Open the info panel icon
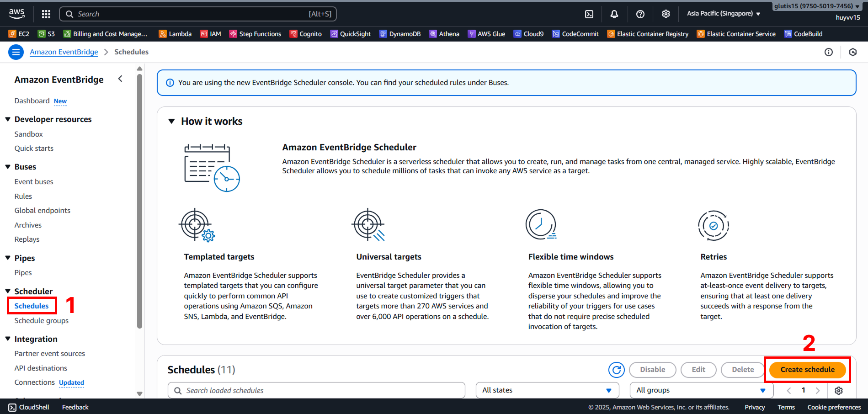Image resolution: width=868 pixels, height=414 pixels. 828,52
